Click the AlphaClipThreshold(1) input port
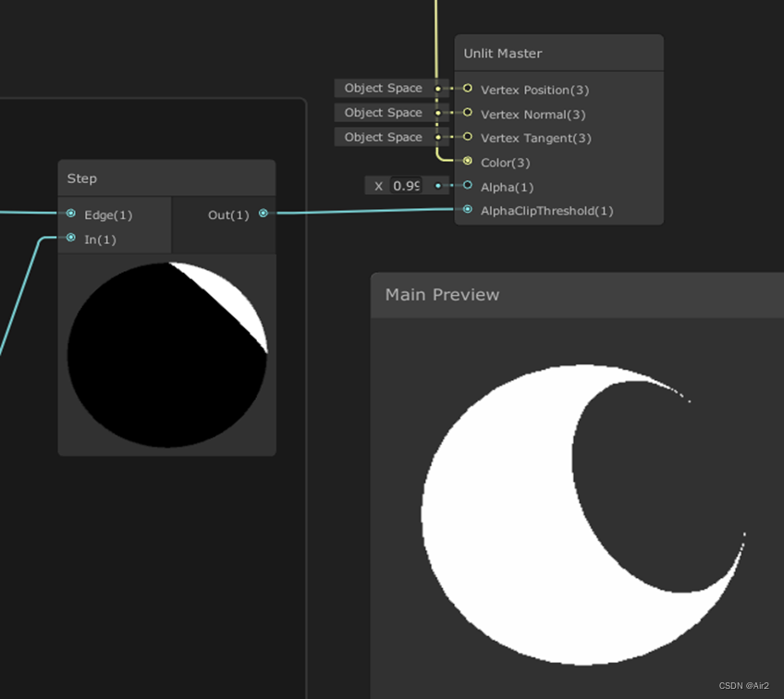 point(468,209)
